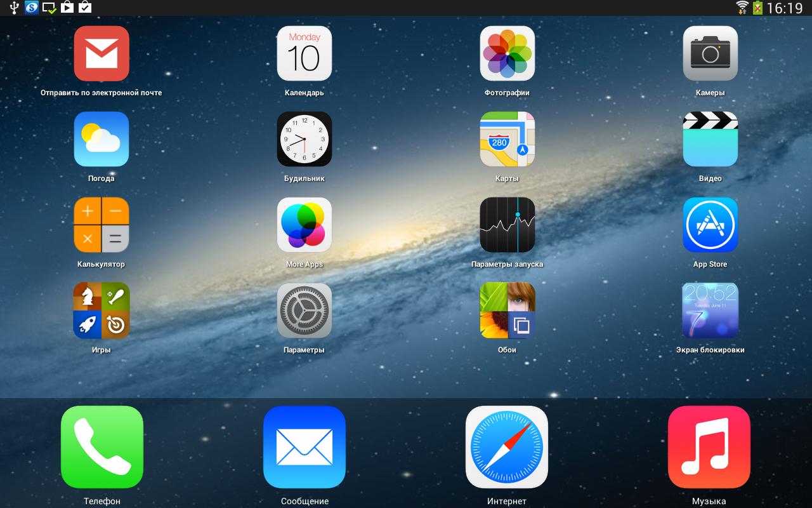Tap the 'Интернет' label in the dock
The width and height of the screenshot is (812, 508).
[507, 501]
